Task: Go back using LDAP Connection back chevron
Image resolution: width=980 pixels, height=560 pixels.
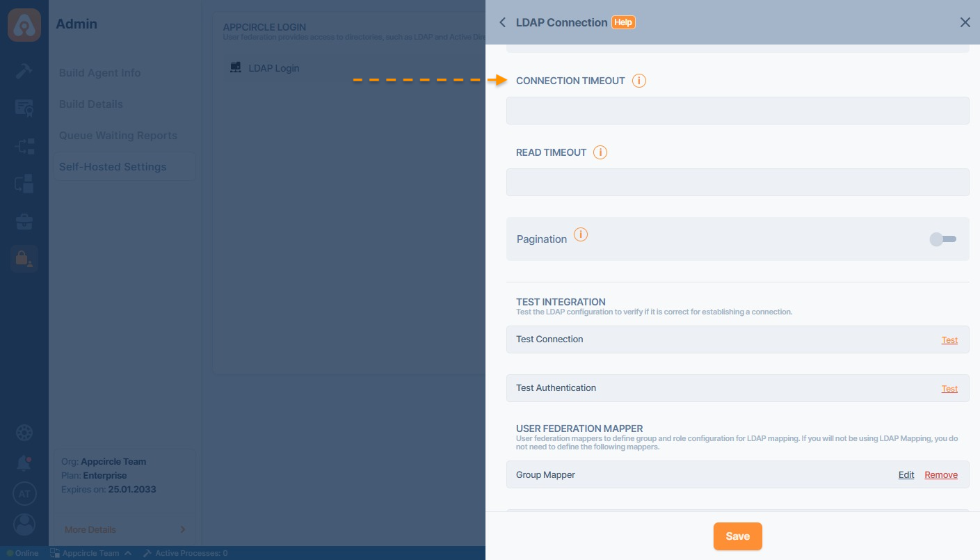Action: point(502,22)
